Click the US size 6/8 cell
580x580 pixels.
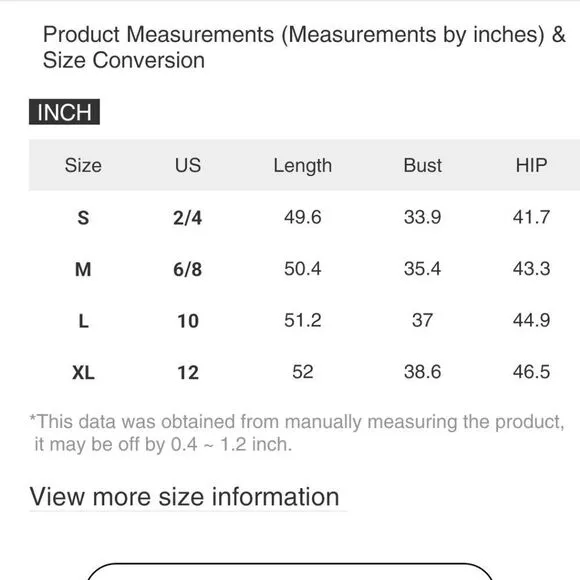[188, 269]
